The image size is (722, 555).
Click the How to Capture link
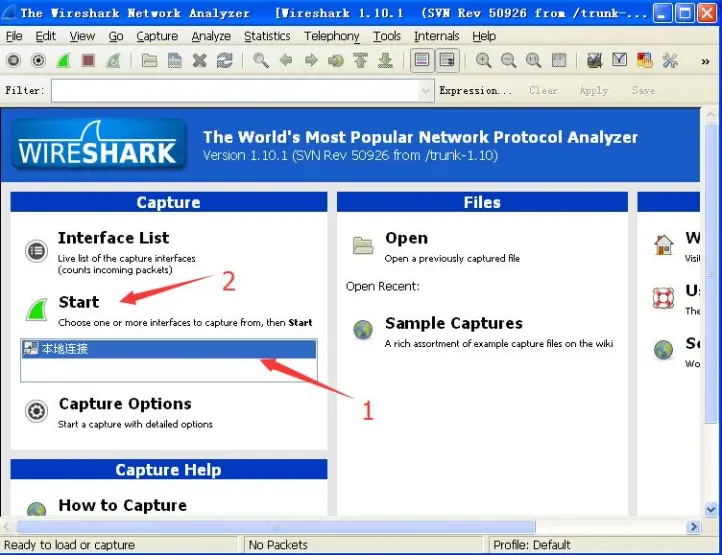coord(122,505)
